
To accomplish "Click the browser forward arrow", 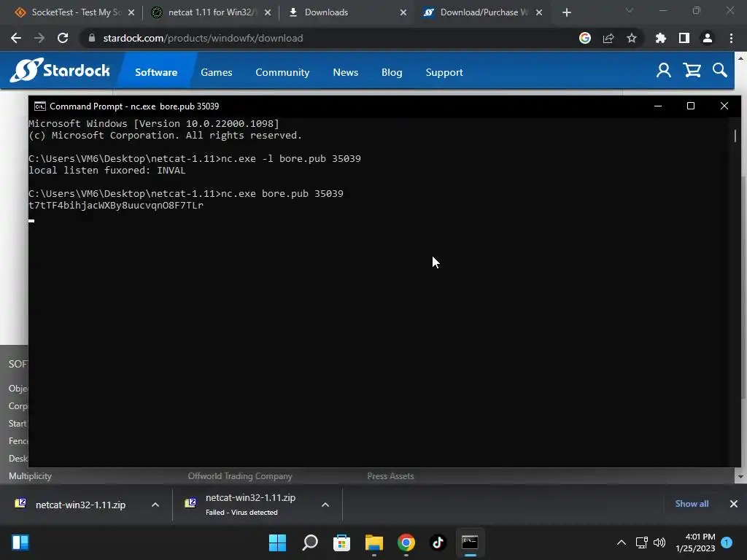I will [x=39, y=38].
